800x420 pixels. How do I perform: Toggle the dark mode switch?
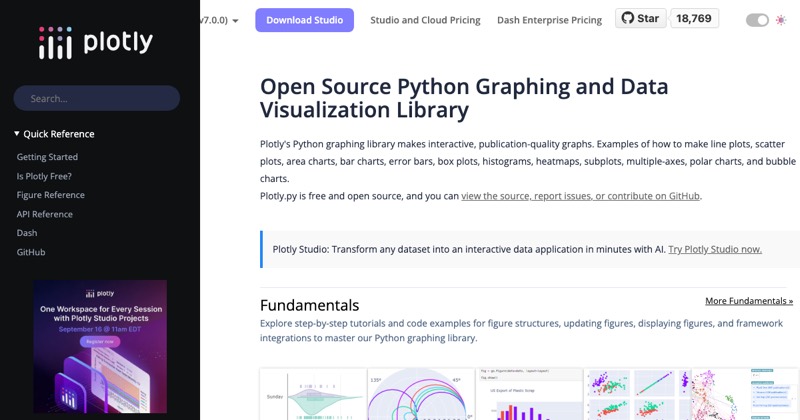tap(757, 20)
